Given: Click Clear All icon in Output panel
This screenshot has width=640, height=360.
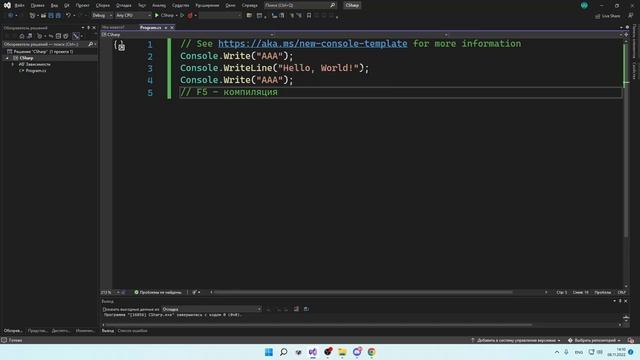Looking at the screenshot, I should (296, 309).
